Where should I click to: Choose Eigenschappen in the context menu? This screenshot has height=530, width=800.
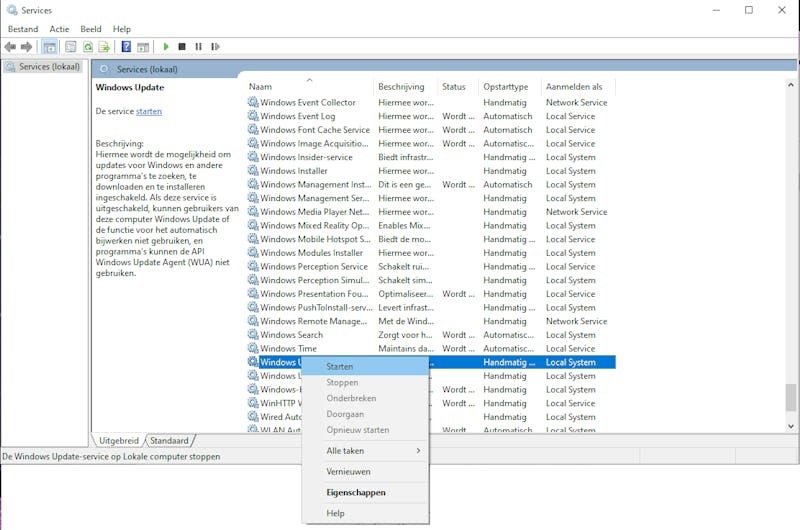pyautogui.click(x=365, y=493)
